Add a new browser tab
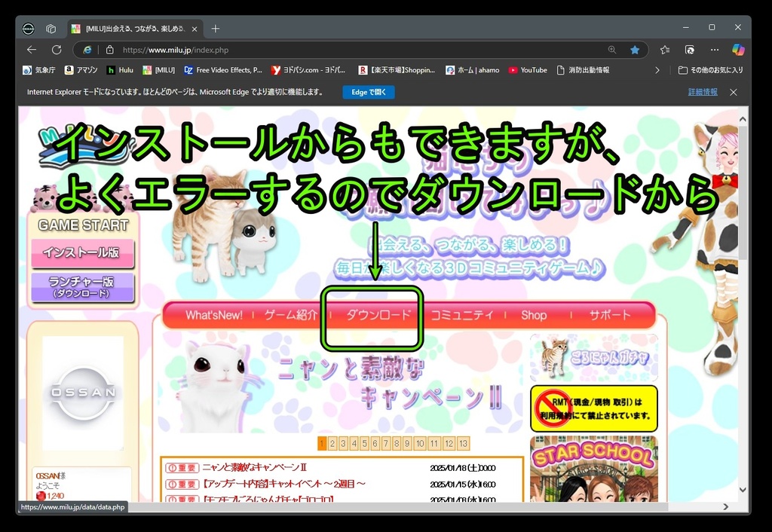 (215, 29)
